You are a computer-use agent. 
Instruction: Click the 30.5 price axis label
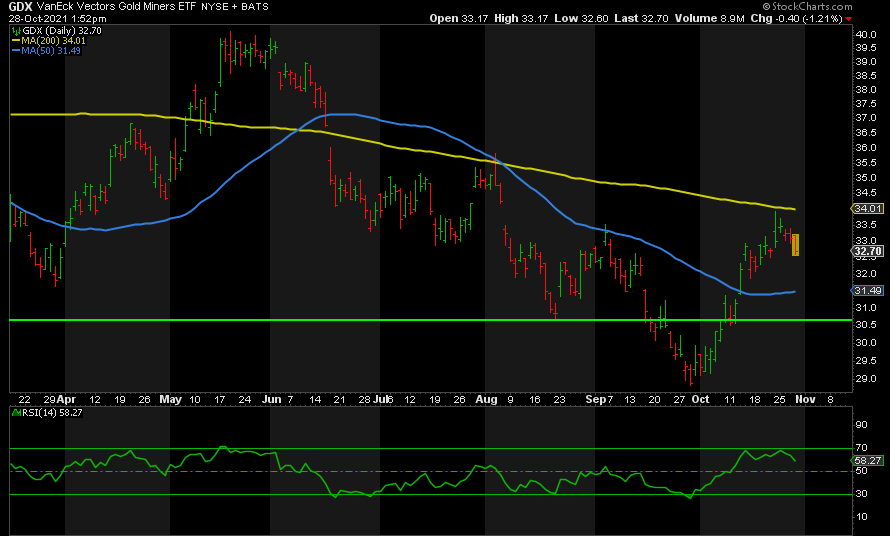pos(866,324)
